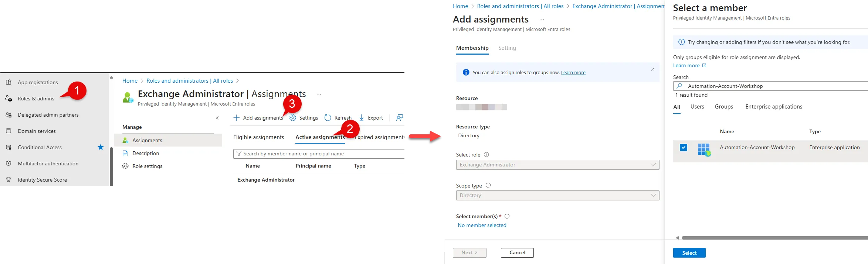Click the App registrations sidebar icon

coord(9,82)
